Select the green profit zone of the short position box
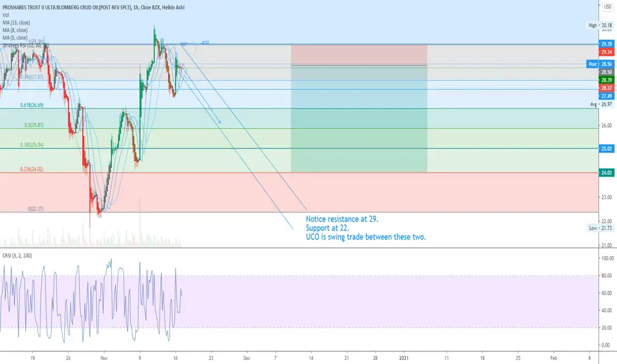This screenshot has width=617, height=364. click(359, 118)
